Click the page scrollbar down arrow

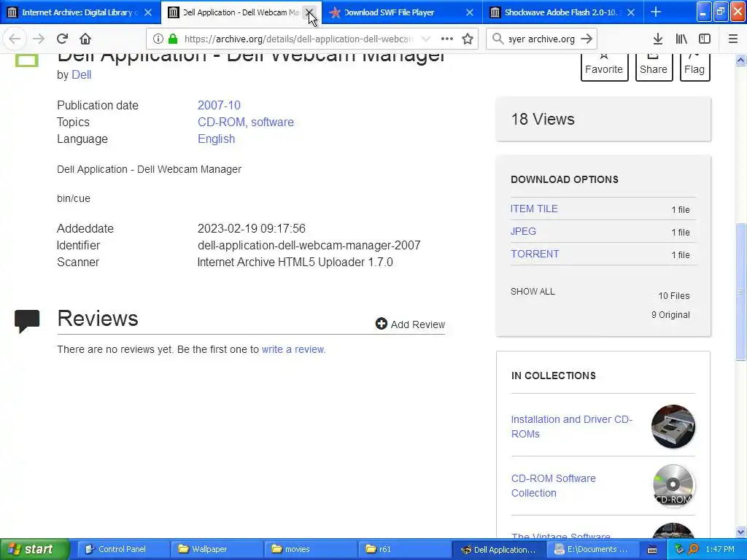(x=740, y=532)
